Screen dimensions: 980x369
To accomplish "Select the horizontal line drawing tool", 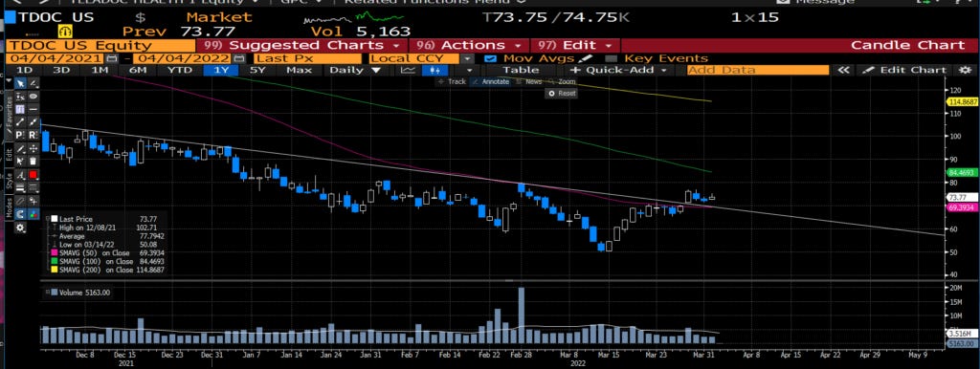I will 33,109.
